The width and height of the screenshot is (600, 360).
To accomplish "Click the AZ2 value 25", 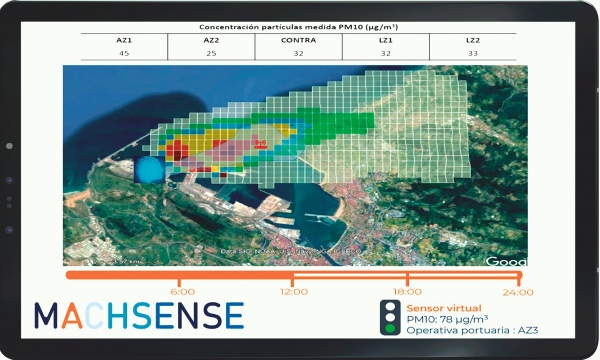I will click(211, 54).
